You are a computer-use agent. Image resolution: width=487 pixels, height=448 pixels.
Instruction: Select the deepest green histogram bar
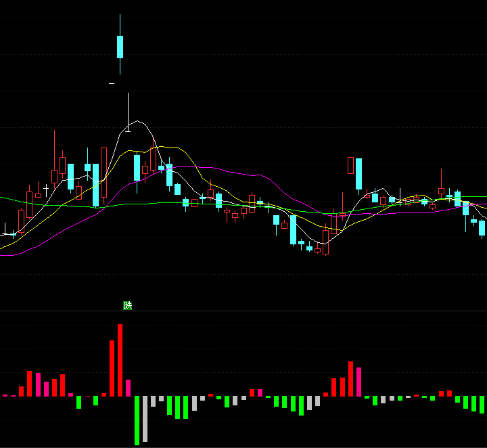tap(137, 420)
